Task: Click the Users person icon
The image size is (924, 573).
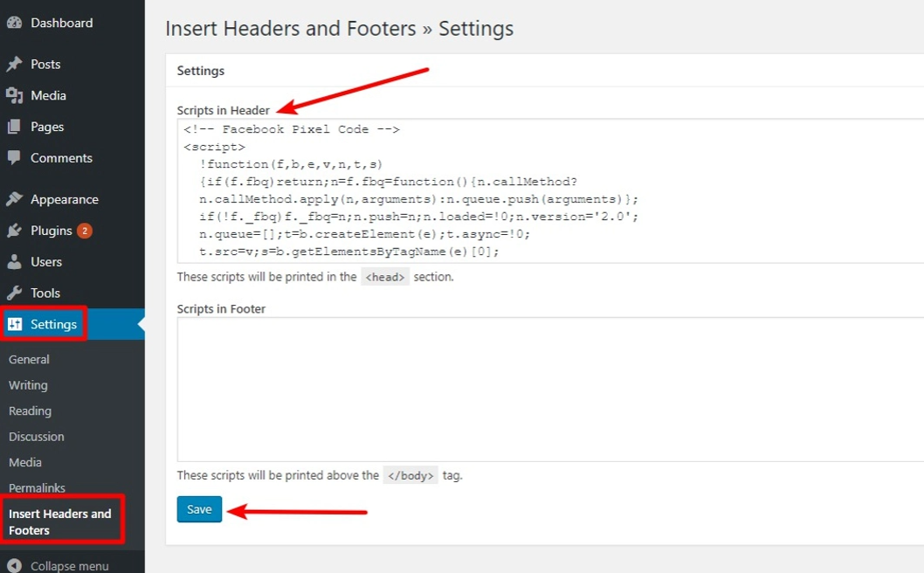Action: click(14, 262)
